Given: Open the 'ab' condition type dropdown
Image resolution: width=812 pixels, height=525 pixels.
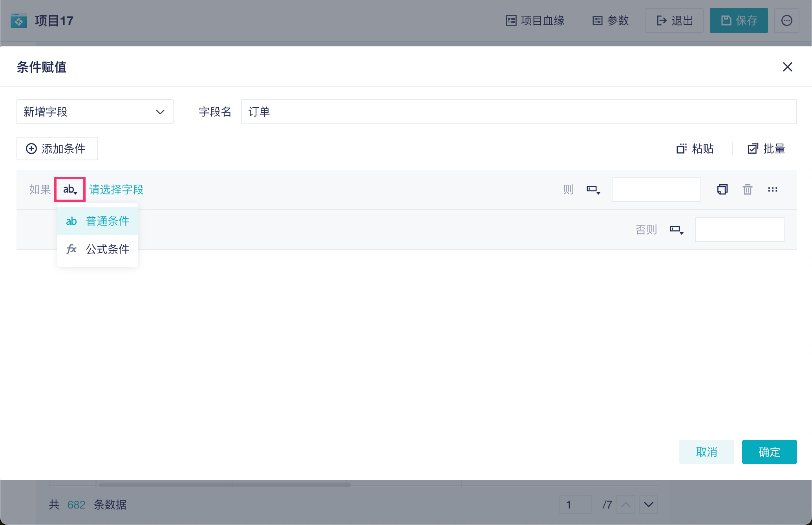Looking at the screenshot, I should point(70,189).
